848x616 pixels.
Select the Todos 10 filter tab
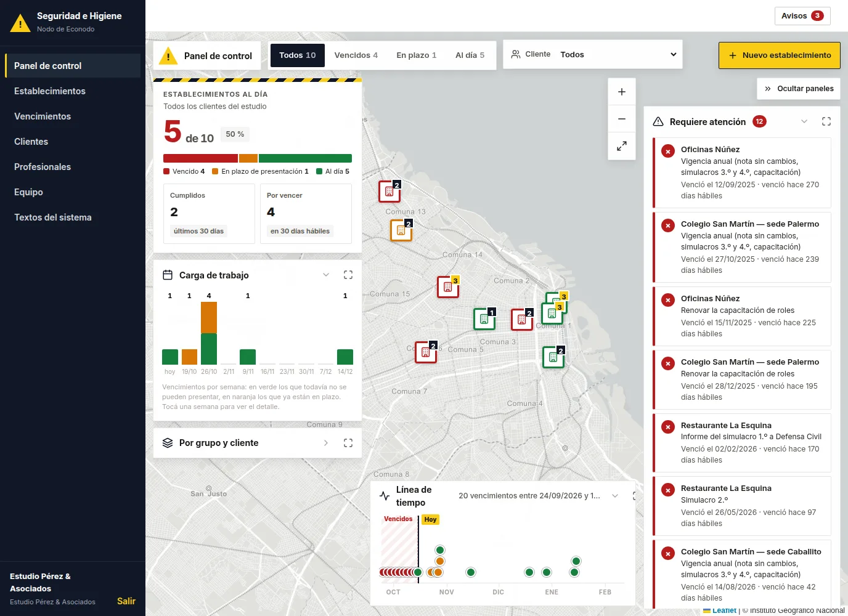pos(298,55)
